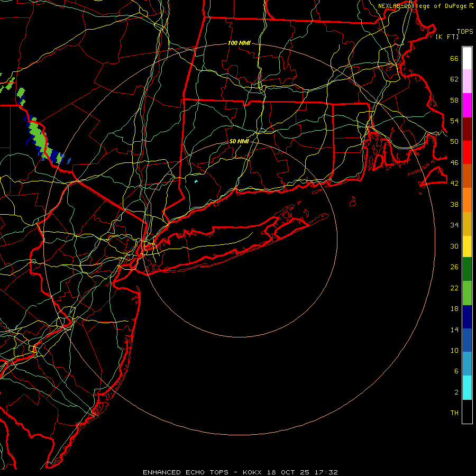Click the 38 legend value
The height and width of the screenshot is (476, 476).
point(454,204)
